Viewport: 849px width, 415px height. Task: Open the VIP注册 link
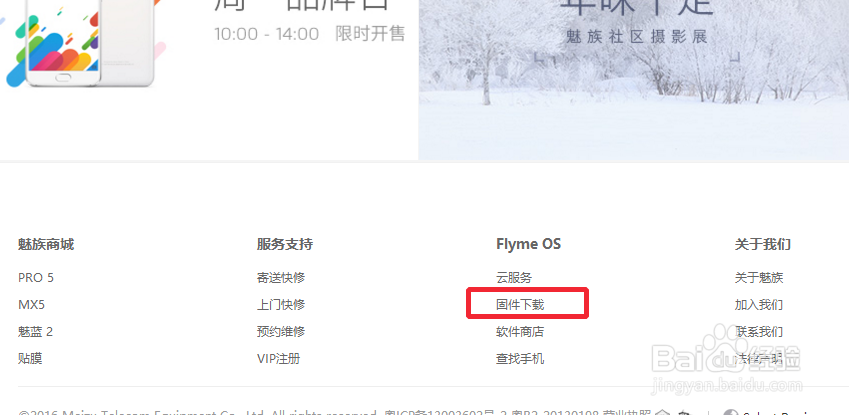[x=278, y=359]
